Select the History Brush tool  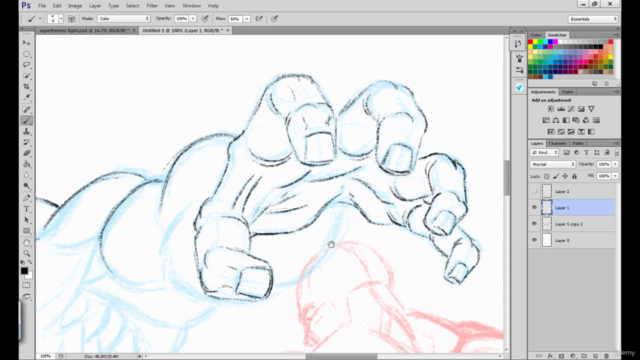pyautogui.click(x=27, y=142)
